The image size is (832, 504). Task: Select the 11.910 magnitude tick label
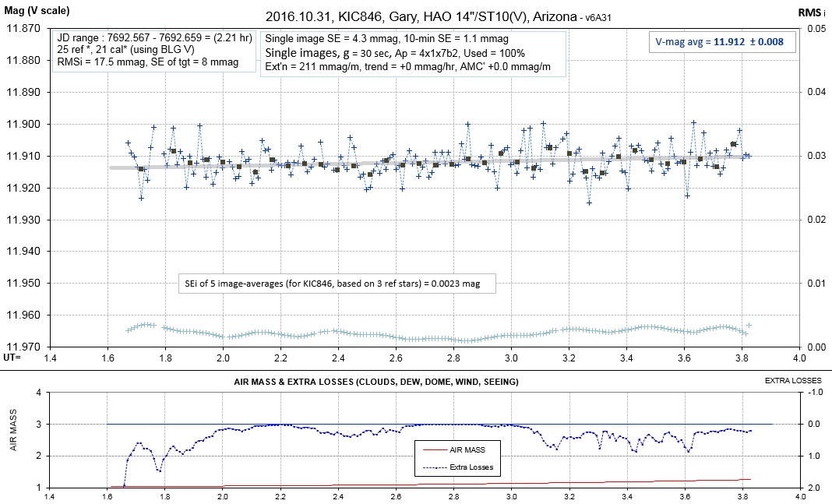[23, 156]
